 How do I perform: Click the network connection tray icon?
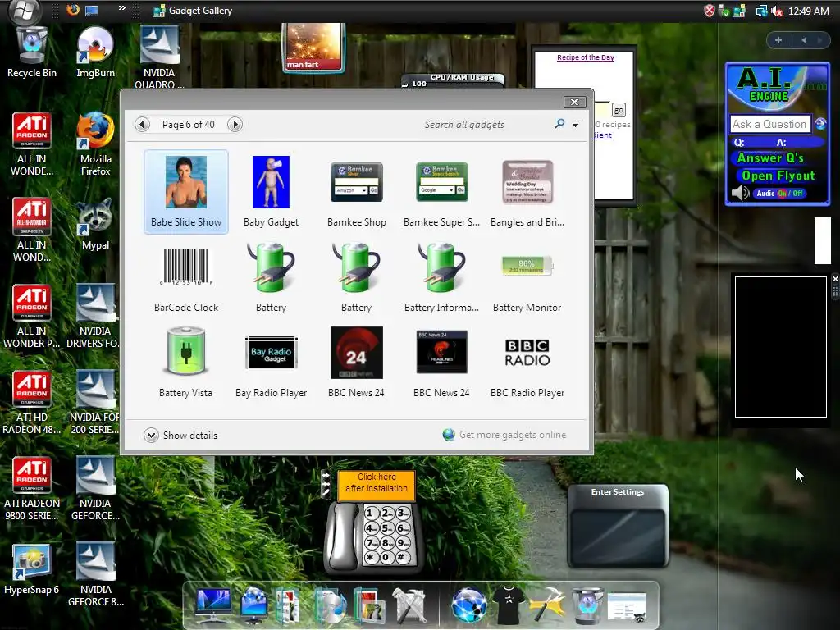coord(760,11)
